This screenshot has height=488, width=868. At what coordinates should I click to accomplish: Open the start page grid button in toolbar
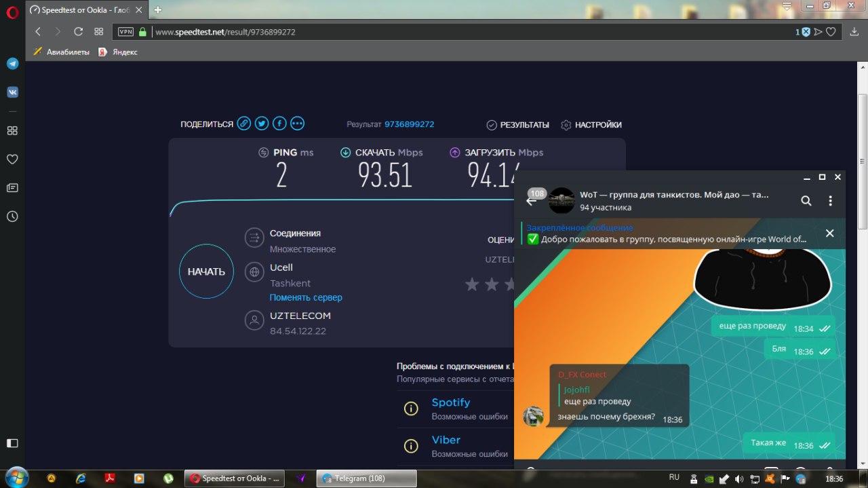point(98,31)
